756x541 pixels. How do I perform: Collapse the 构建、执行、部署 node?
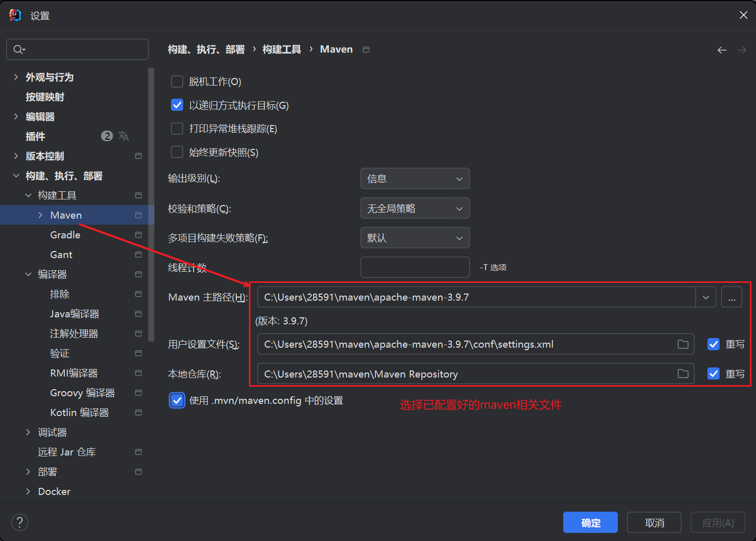click(x=16, y=176)
